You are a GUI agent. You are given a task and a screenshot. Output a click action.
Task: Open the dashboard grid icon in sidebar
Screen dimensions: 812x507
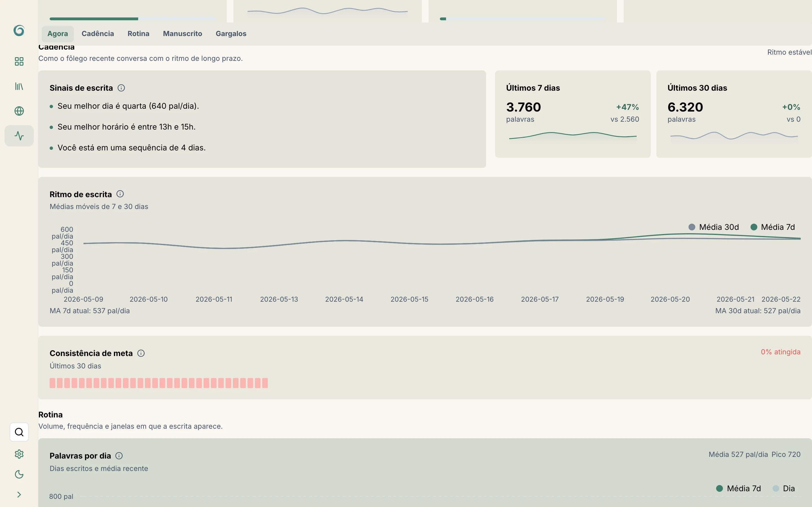click(x=19, y=61)
